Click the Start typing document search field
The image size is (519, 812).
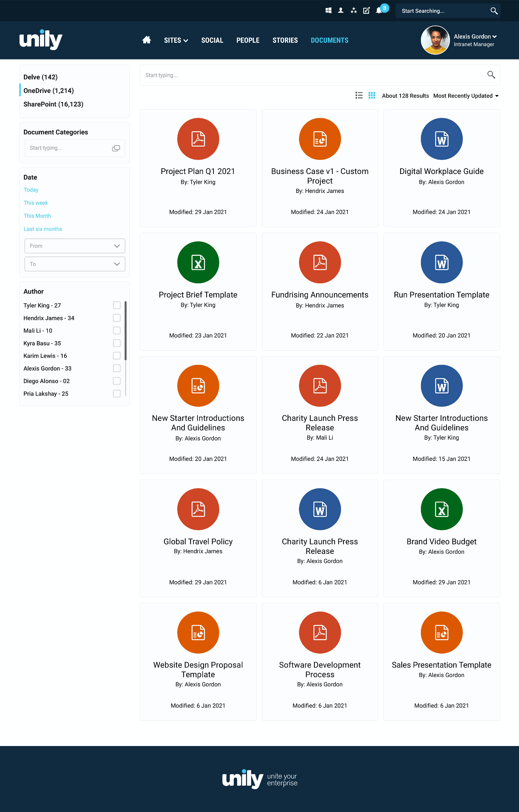(x=313, y=75)
